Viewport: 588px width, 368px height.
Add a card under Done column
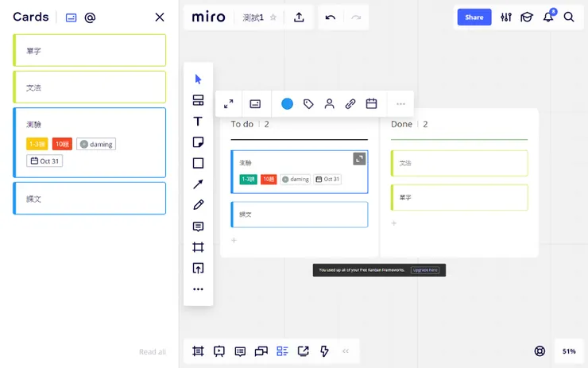tap(394, 223)
